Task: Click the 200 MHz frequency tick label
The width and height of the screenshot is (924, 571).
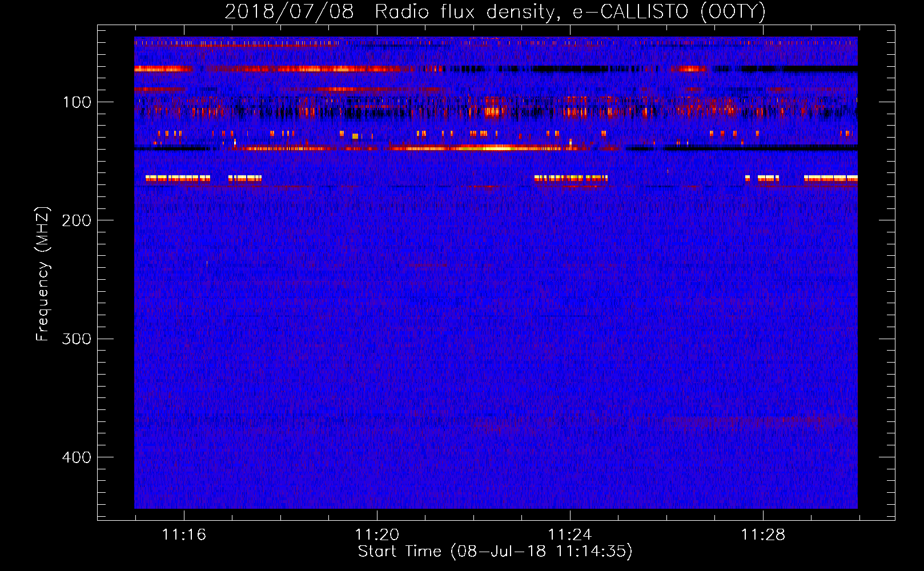Action: point(77,220)
